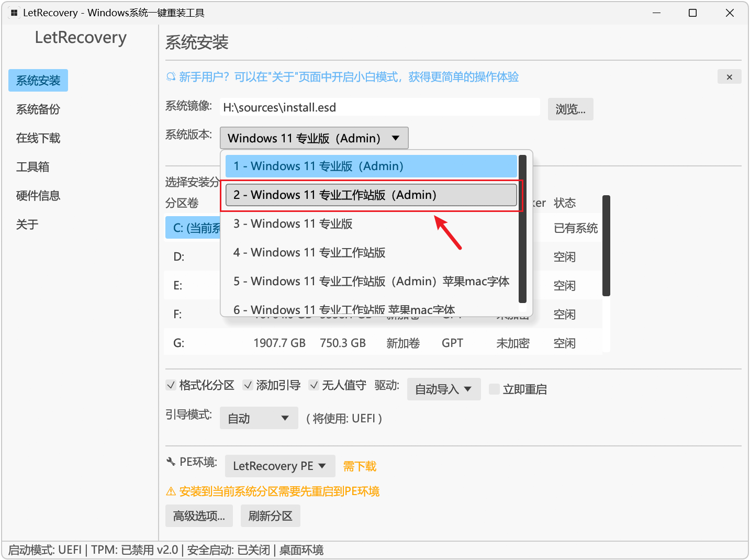Screen dimensions: 750x560
Task: Click the 浏览... button
Action: coord(570,109)
